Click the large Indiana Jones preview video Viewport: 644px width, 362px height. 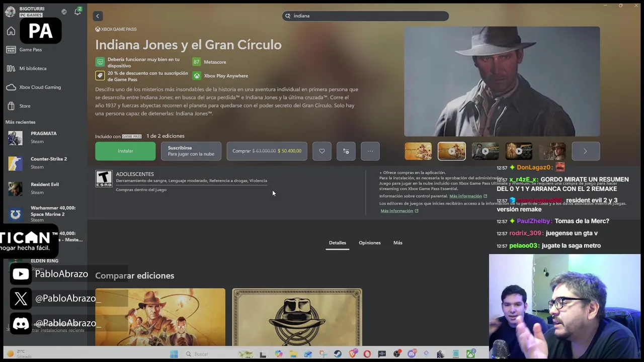[x=502, y=81]
